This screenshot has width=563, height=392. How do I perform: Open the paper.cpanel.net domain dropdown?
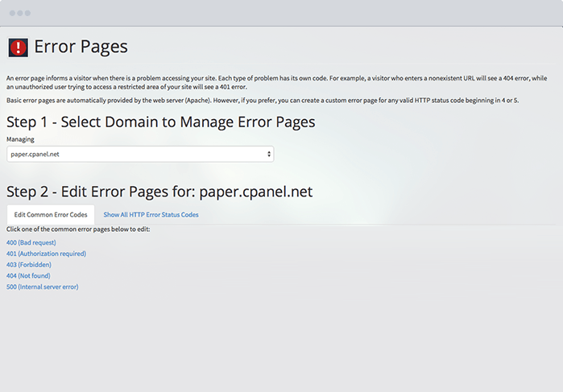point(139,154)
